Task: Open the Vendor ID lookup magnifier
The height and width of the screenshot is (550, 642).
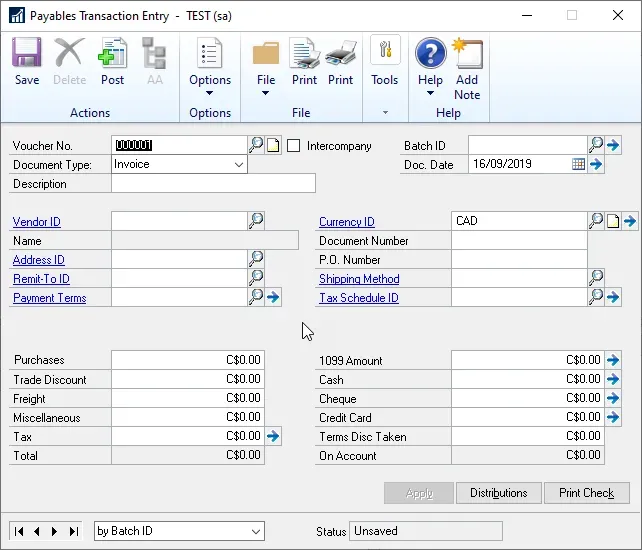Action: (x=256, y=221)
